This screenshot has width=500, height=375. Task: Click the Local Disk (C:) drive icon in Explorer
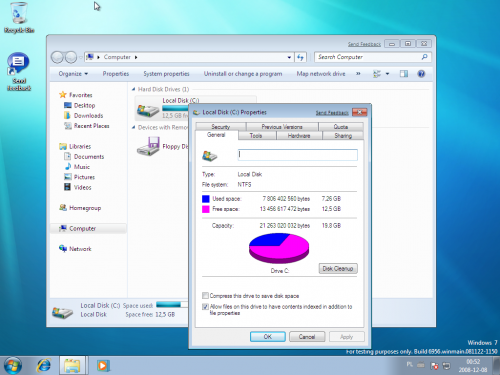click(148, 110)
